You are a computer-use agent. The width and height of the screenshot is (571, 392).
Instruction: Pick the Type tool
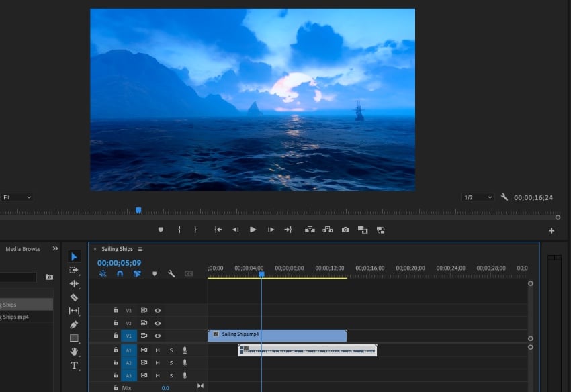tap(74, 365)
